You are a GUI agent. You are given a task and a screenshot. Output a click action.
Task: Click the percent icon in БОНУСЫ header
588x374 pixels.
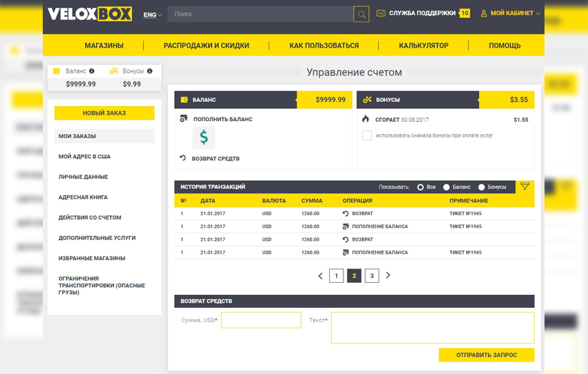pos(367,100)
